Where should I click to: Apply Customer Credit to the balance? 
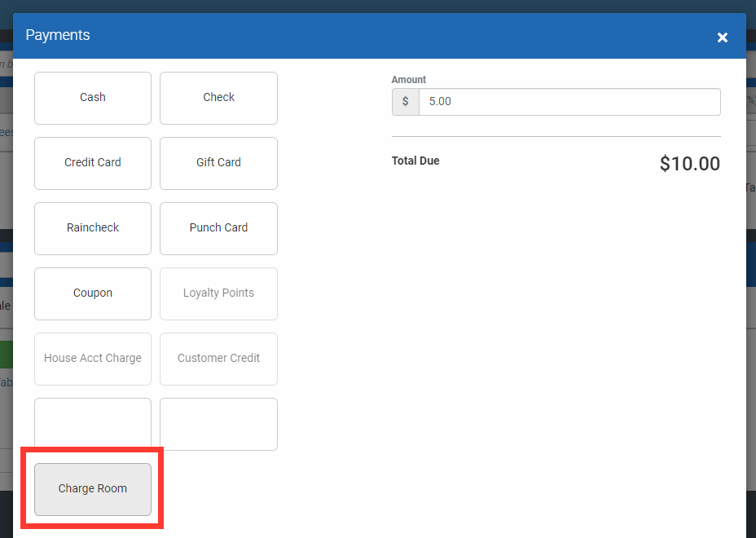(x=218, y=359)
